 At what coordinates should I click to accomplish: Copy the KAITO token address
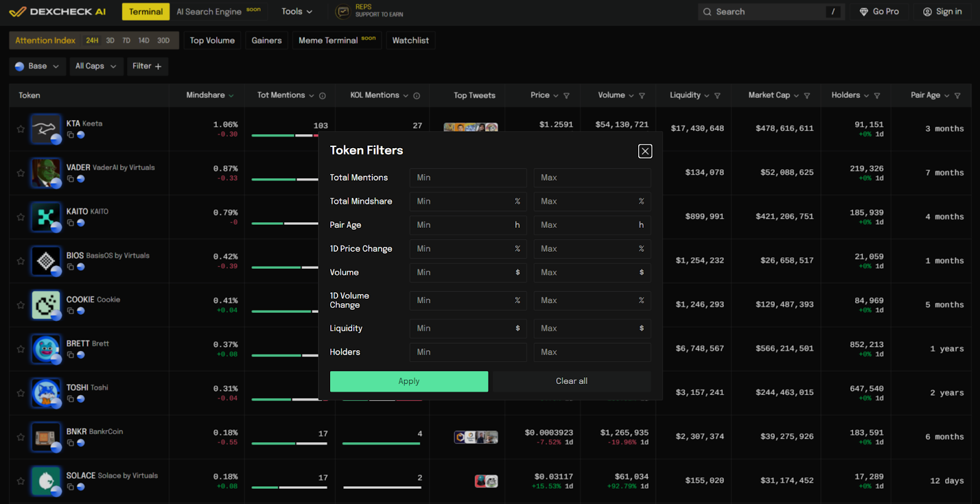(70, 223)
